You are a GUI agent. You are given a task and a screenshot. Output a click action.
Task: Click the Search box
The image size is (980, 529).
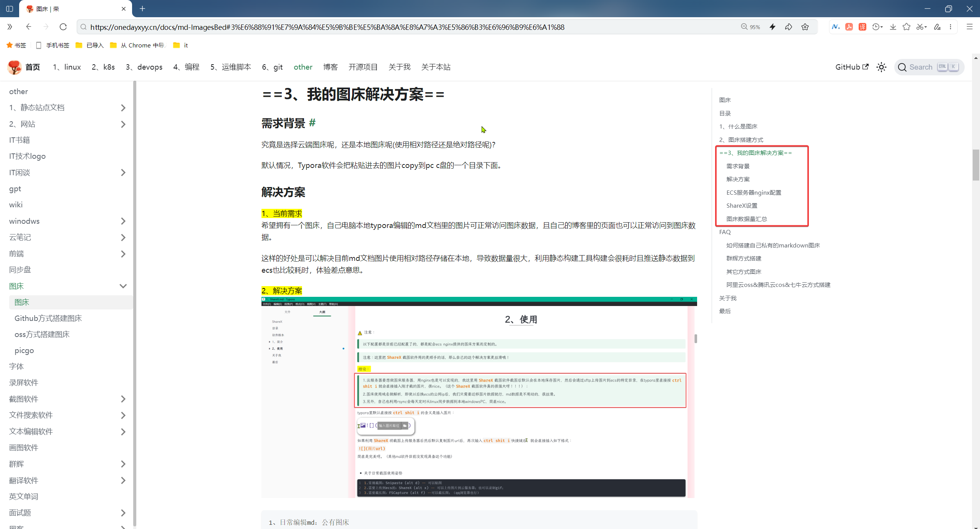coord(929,67)
